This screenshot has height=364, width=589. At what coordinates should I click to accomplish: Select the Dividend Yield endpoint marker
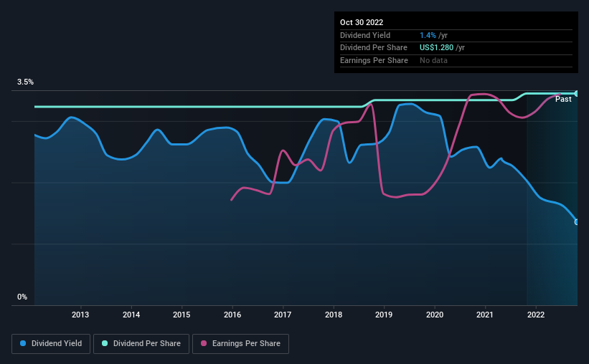(577, 222)
